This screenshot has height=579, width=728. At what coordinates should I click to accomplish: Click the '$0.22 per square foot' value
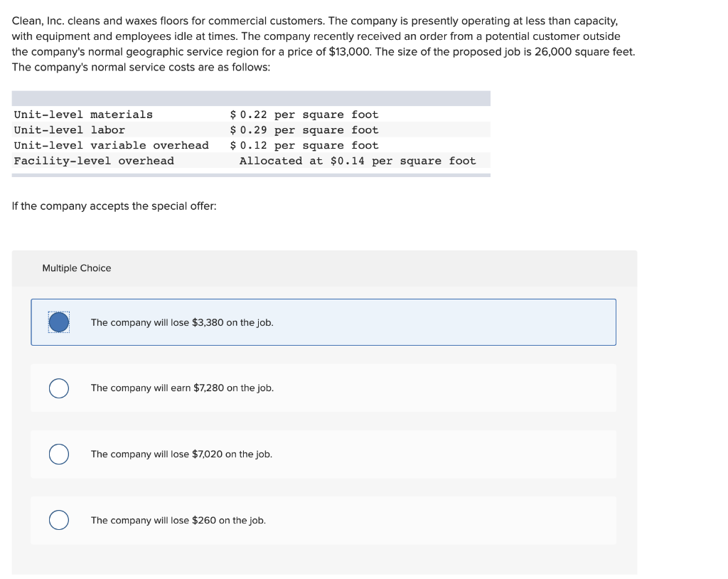304,114
